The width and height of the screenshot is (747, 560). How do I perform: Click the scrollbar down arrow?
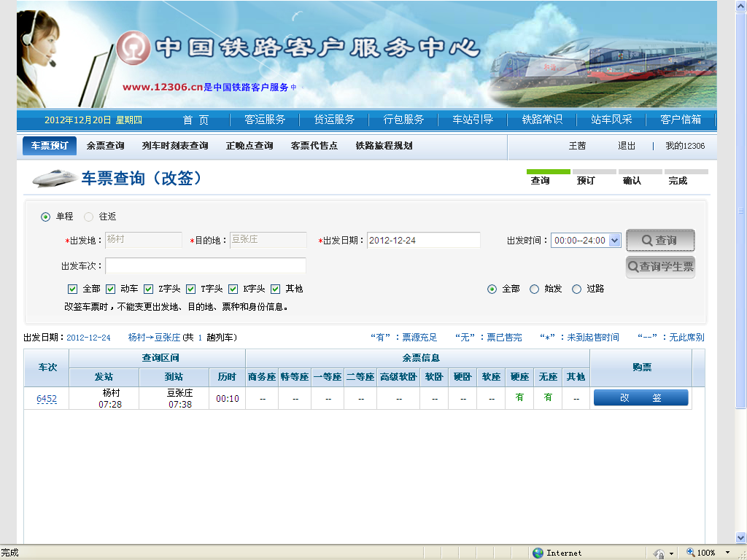pyautogui.click(x=741, y=537)
